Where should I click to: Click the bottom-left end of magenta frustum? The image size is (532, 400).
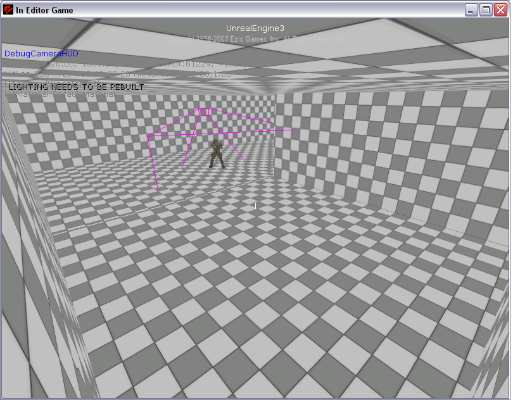157,188
